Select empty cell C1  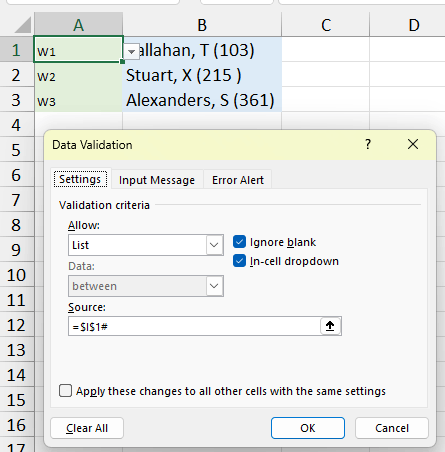[x=326, y=49]
